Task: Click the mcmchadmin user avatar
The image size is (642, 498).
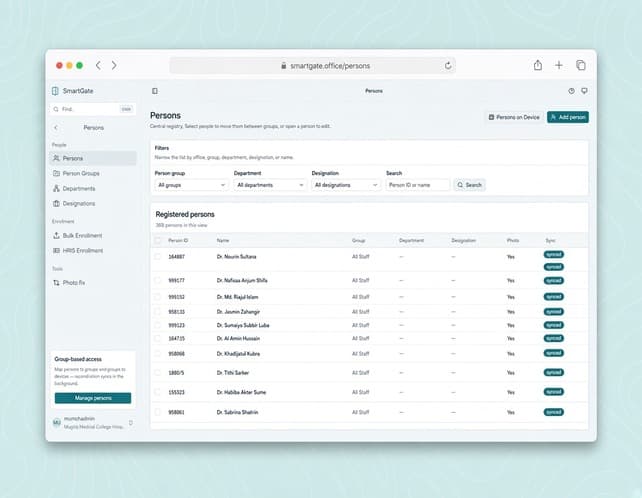Action: click(57, 422)
